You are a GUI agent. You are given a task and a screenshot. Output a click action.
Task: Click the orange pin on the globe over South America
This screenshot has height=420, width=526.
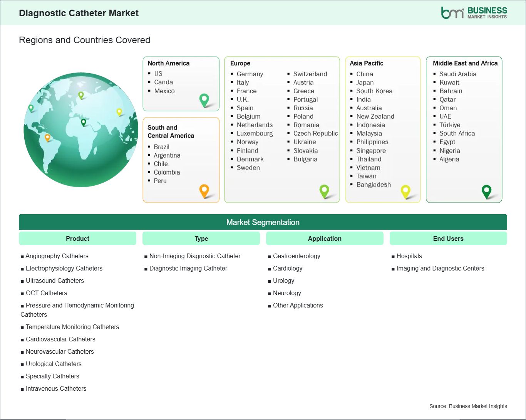pos(47,137)
